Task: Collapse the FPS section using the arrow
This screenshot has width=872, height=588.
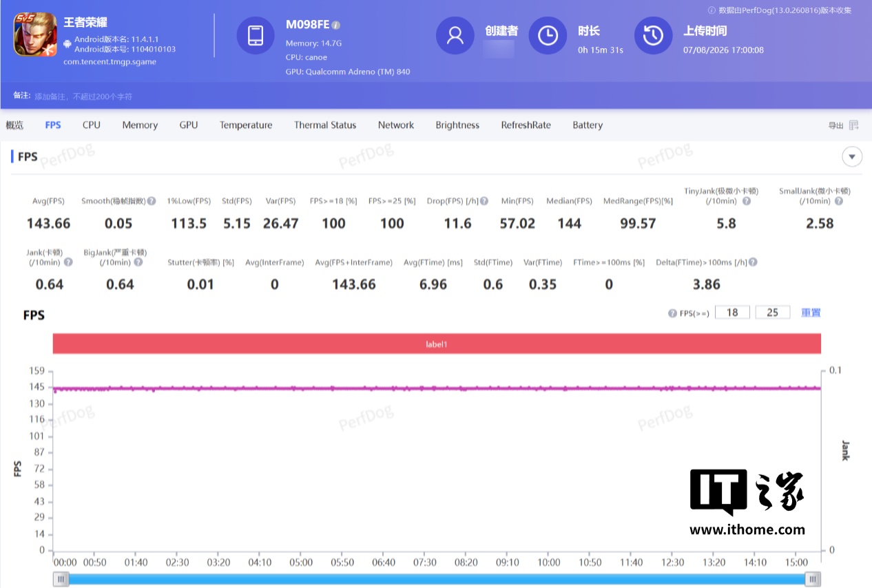Action: click(852, 157)
